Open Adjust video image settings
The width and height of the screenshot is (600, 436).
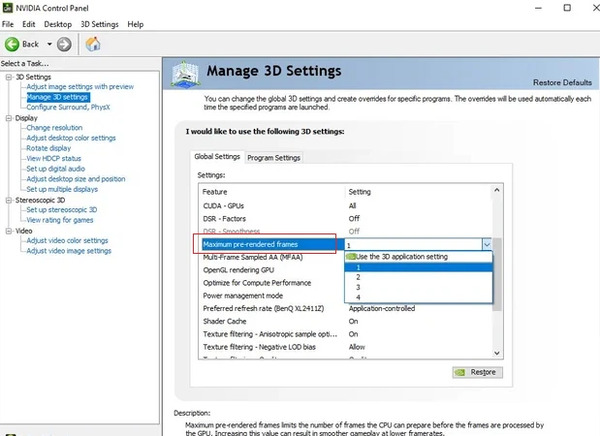click(x=69, y=251)
